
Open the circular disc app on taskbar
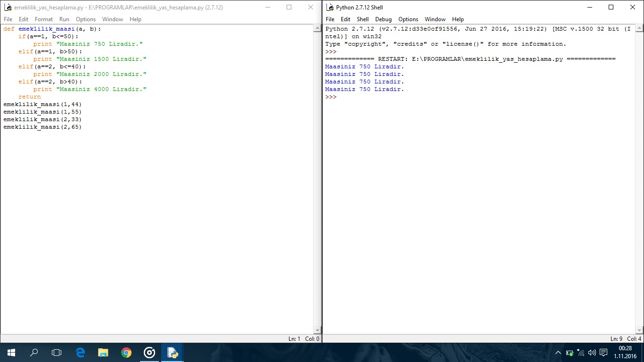[x=149, y=353]
